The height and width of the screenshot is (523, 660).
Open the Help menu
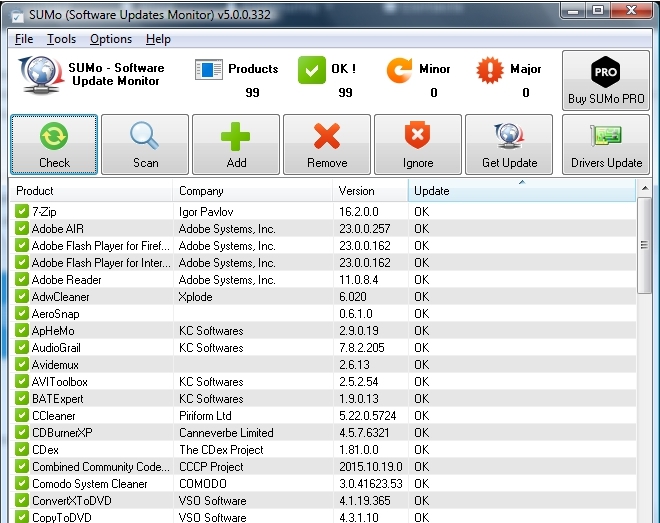[158, 39]
